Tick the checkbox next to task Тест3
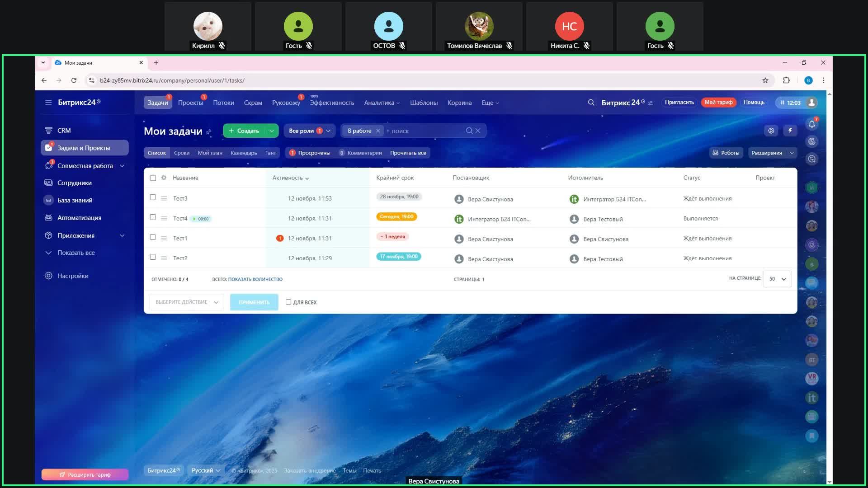The height and width of the screenshot is (488, 868). pyautogui.click(x=153, y=197)
